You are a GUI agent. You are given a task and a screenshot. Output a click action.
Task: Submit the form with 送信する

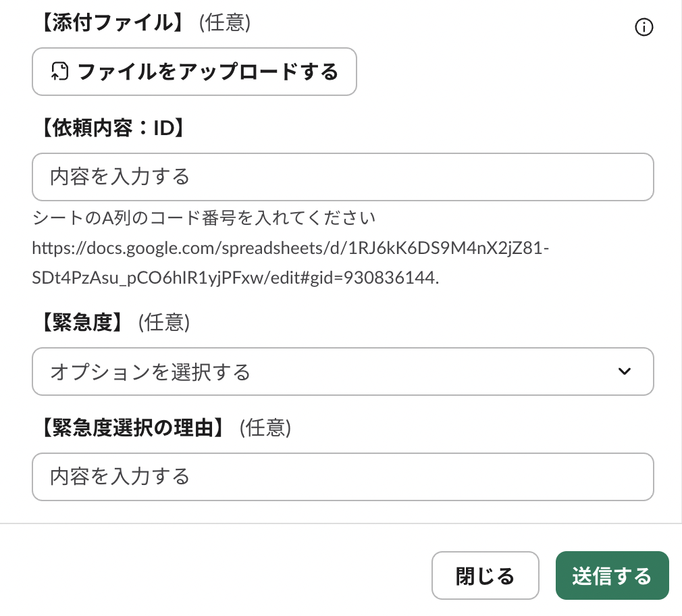tap(612, 576)
